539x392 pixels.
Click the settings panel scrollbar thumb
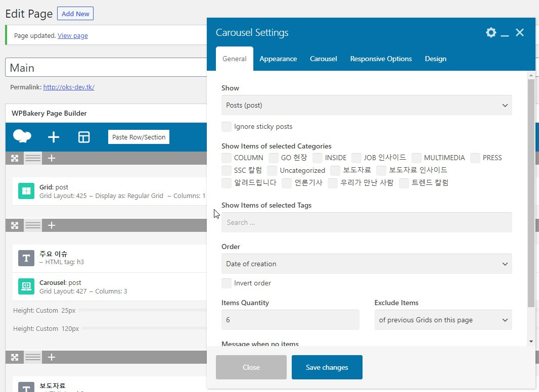pyautogui.click(x=531, y=193)
